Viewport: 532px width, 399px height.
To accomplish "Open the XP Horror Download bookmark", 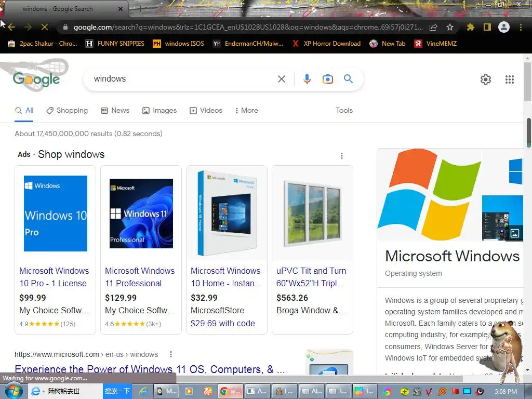I will point(326,44).
